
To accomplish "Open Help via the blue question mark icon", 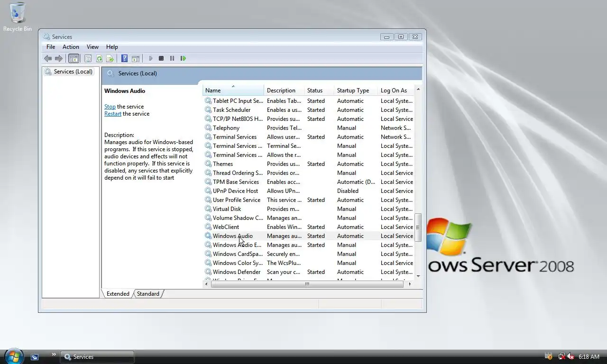I will [124, 58].
